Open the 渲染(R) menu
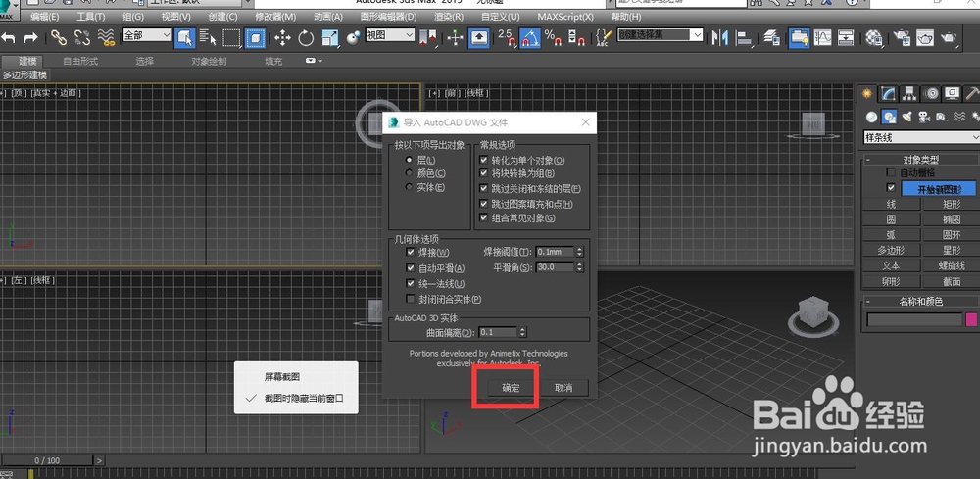 click(449, 17)
